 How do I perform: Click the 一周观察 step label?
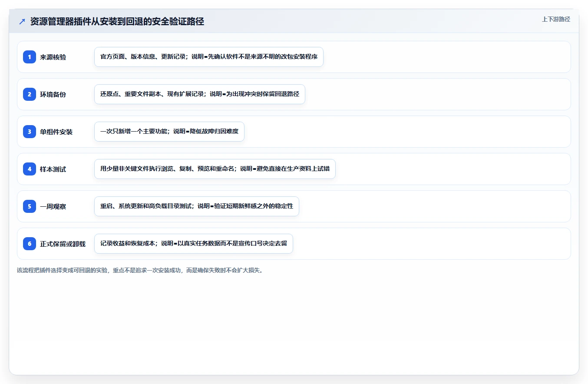click(x=53, y=206)
